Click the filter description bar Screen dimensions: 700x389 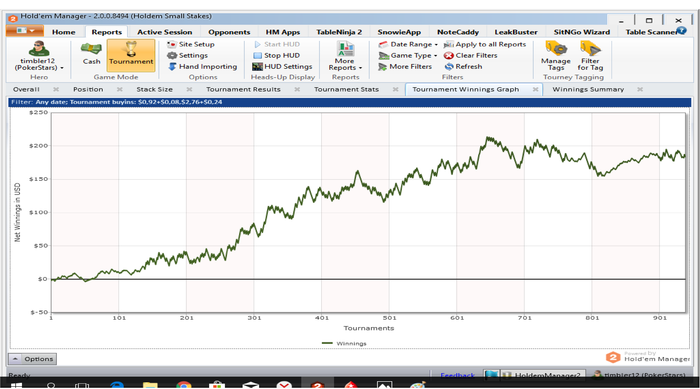(x=350, y=102)
